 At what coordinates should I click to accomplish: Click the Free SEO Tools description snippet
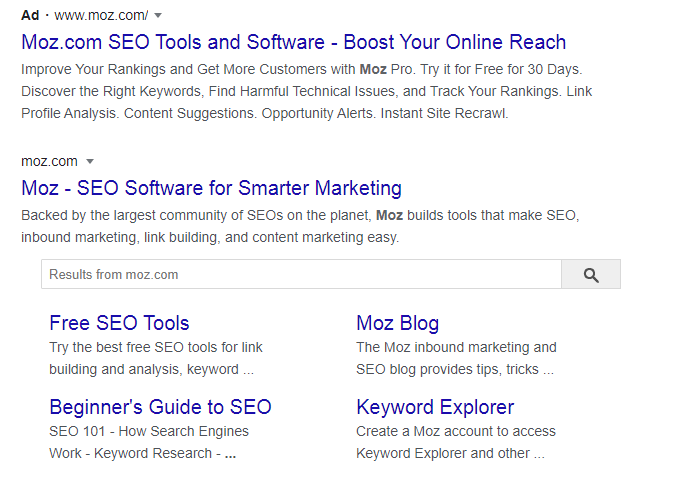(x=155, y=358)
